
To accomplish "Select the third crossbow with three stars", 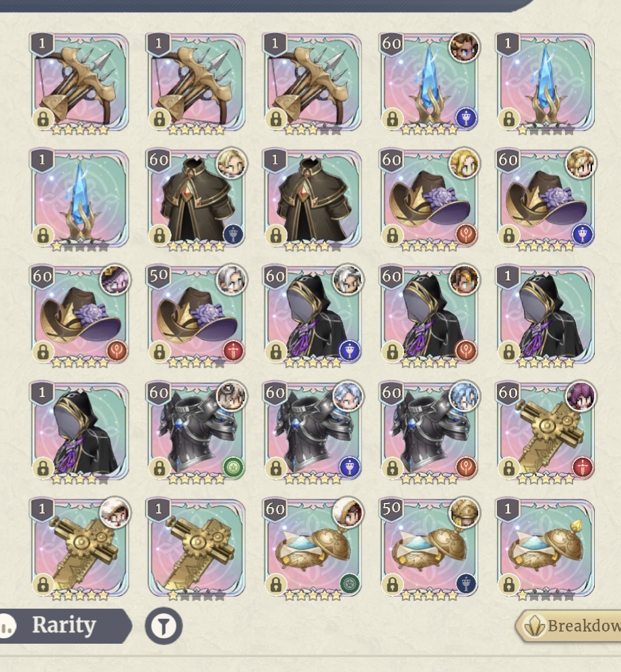I will [313, 83].
